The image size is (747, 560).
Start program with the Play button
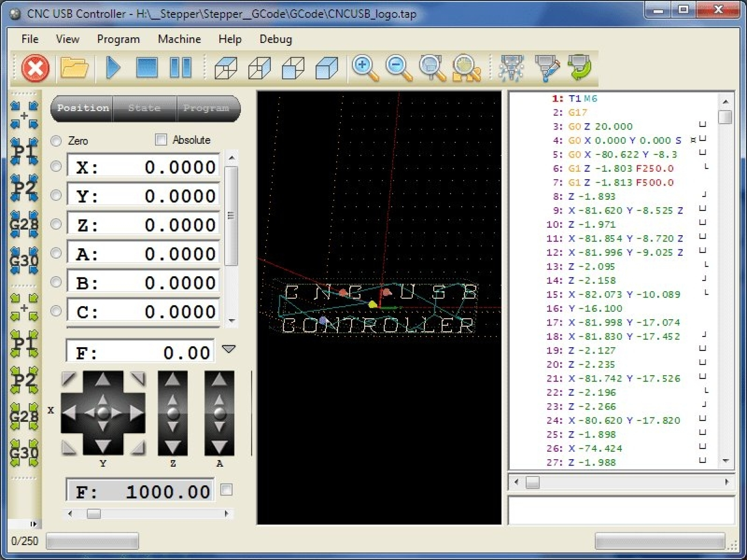click(113, 68)
